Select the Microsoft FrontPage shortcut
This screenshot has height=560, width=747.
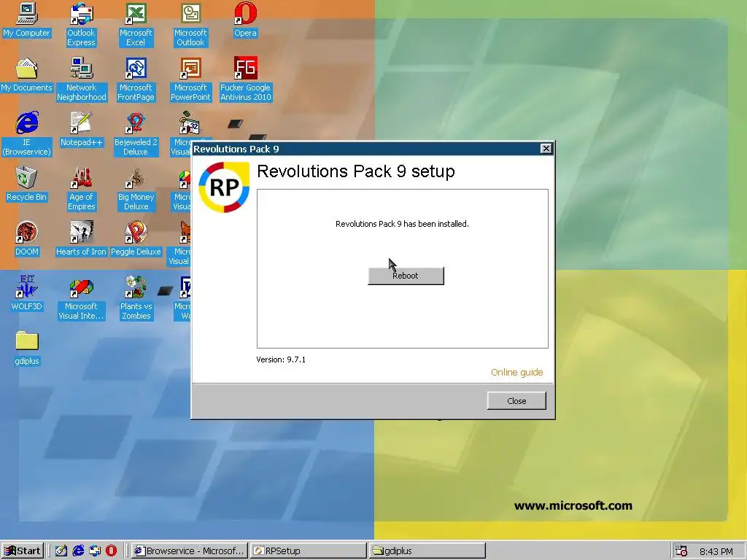[x=136, y=79]
